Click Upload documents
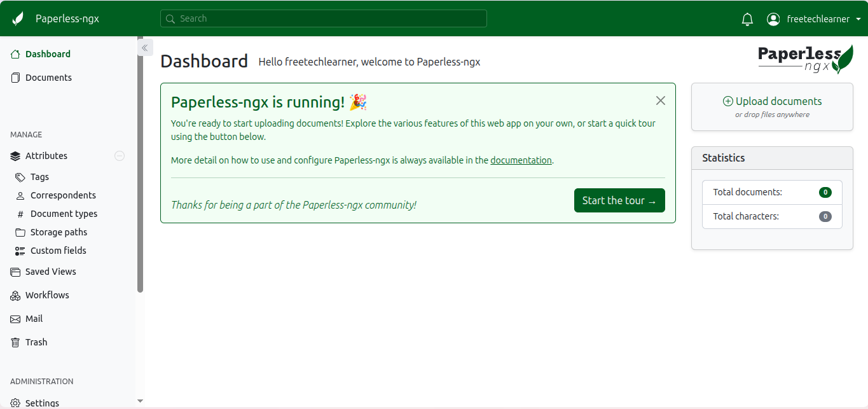The image size is (868, 409). (772, 101)
